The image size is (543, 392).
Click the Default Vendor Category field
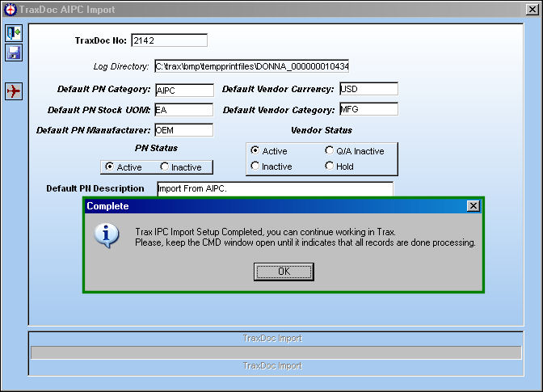click(368, 109)
